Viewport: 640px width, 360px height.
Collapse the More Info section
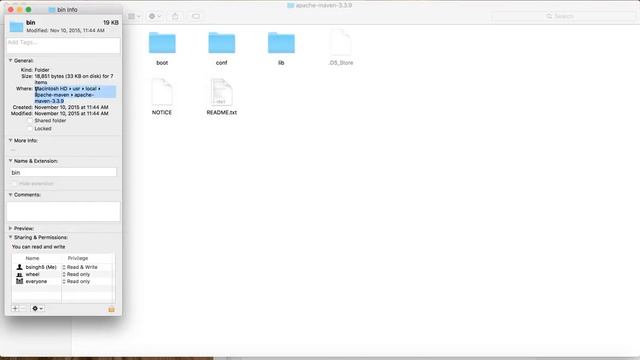point(11,140)
